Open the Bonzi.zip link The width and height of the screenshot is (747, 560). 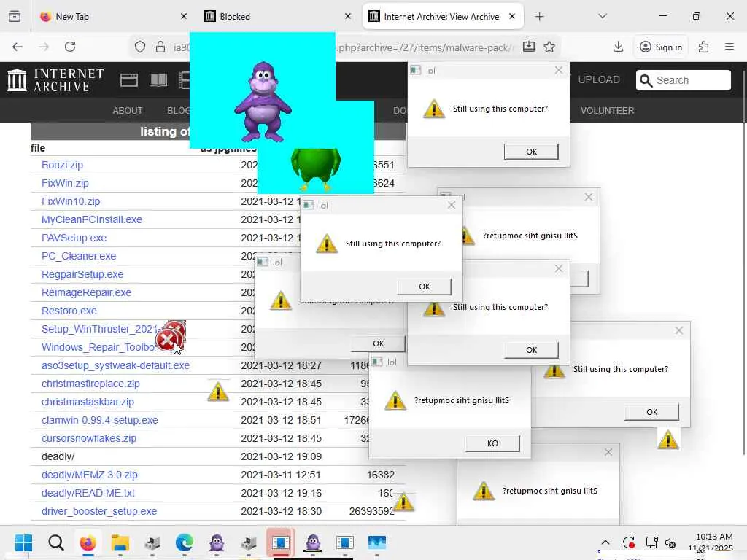pyautogui.click(x=62, y=165)
